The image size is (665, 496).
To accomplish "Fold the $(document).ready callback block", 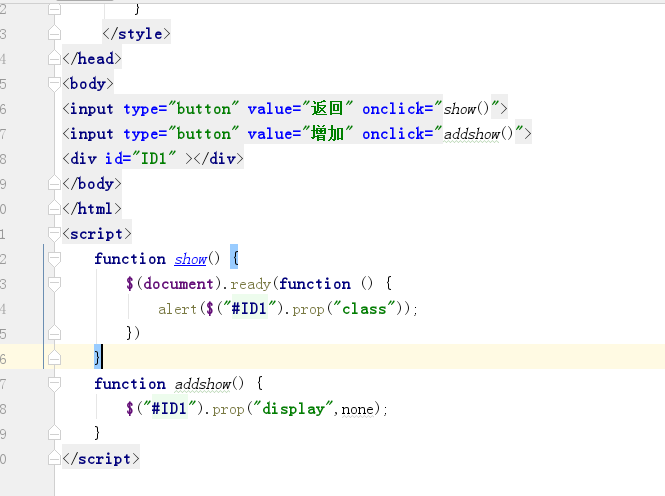I will pyautogui.click(x=54, y=283).
